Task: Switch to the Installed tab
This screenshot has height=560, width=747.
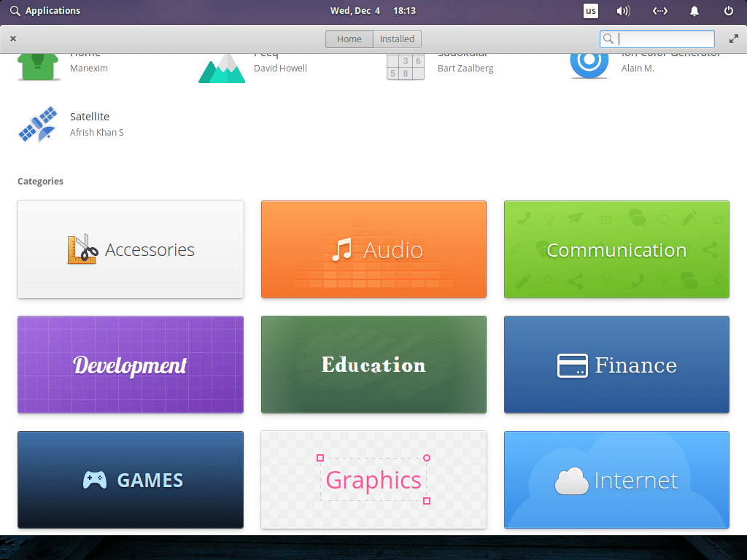Action: click(x=397, y=39)
